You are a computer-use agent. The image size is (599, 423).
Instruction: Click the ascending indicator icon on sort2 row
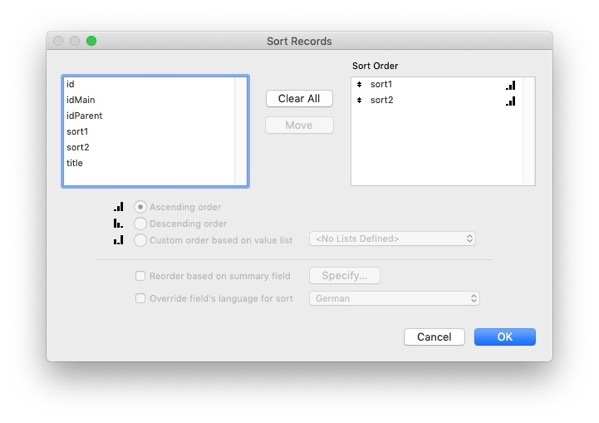[511, 101]
